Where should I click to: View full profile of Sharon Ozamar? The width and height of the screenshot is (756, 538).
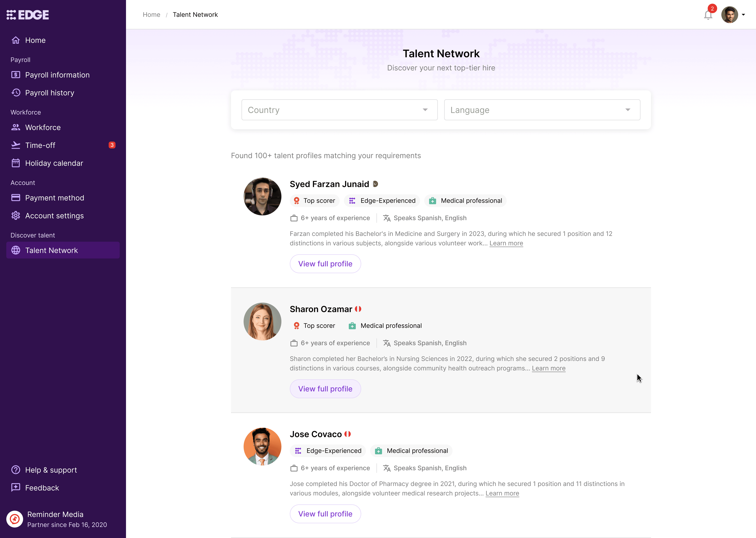pos(325,389)
